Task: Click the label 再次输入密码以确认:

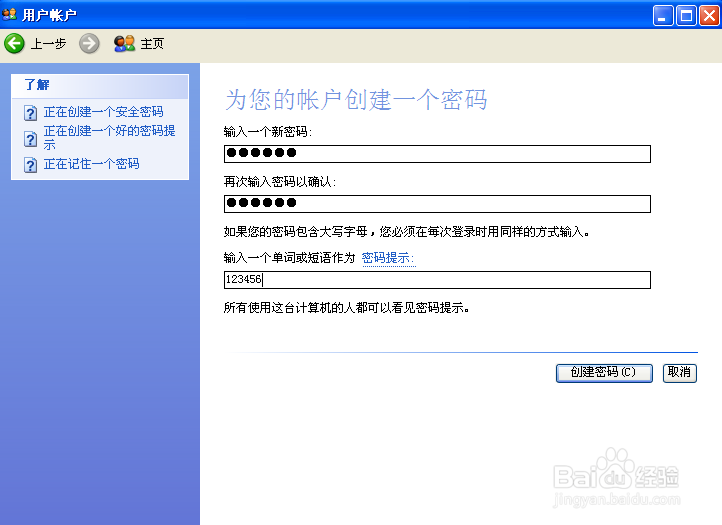Action: (x=280, y=182)
